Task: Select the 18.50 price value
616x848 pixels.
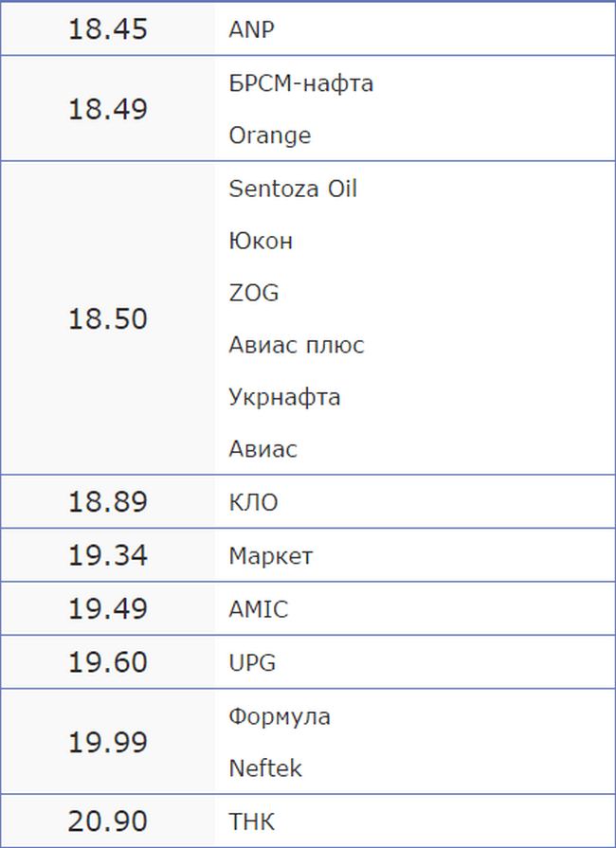Action: click(107, 319)
